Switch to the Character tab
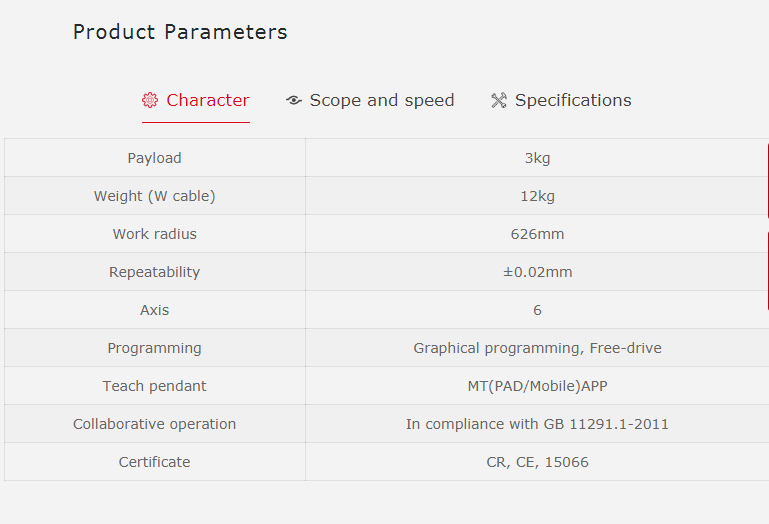This screenshot has width=769, height=524. point(207,100)
